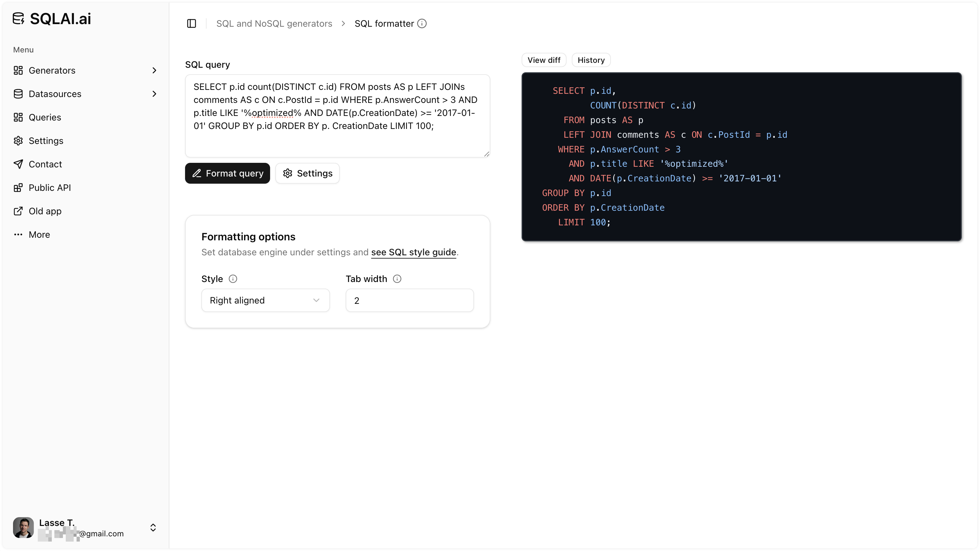Open the Generators section icon
The image size is (980, 551).
[18, 70]
